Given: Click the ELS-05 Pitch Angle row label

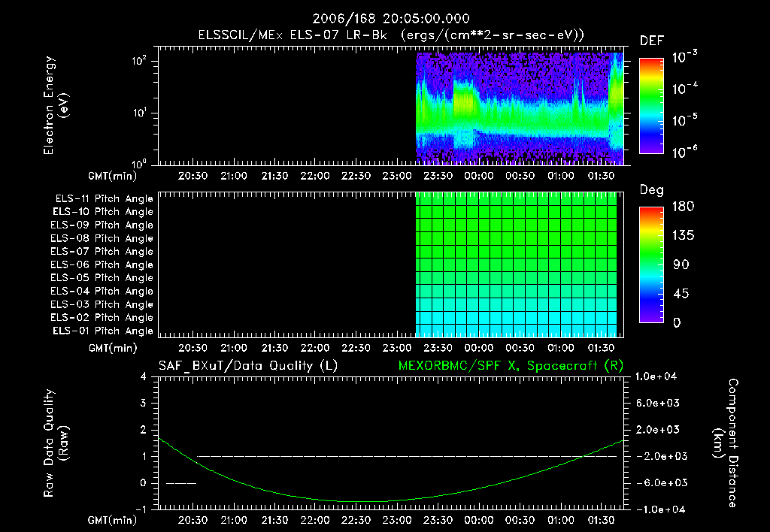Looking at the screenshot, I should (x=102, y=278).
